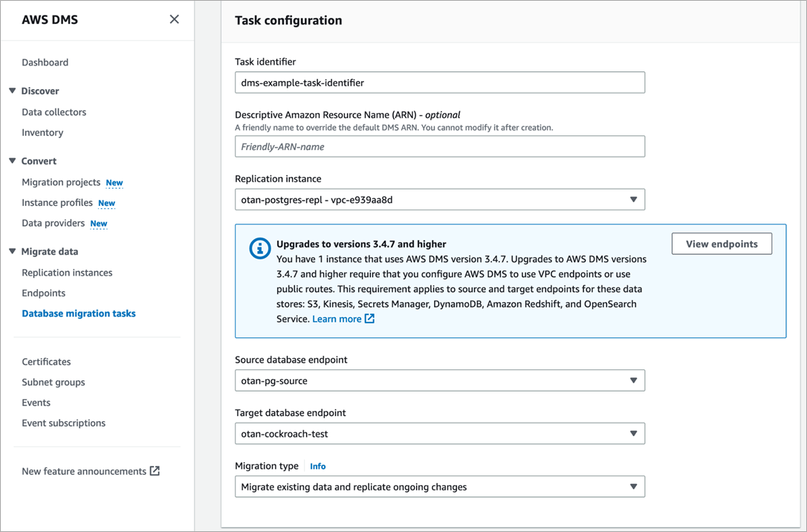Collapse the Migrate data section
The image size is (807, 532).
tap(13, 251)
